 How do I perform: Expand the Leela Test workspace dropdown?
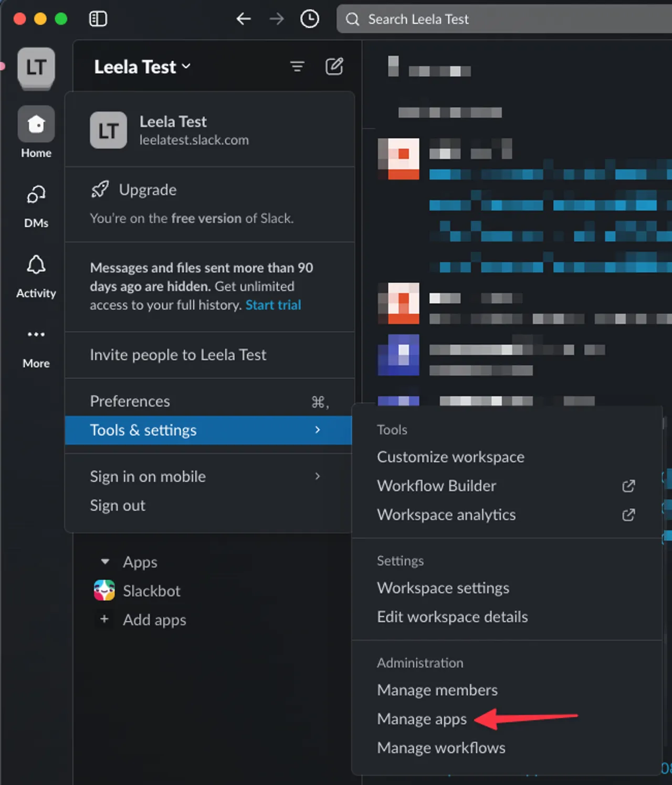(142, 67)
